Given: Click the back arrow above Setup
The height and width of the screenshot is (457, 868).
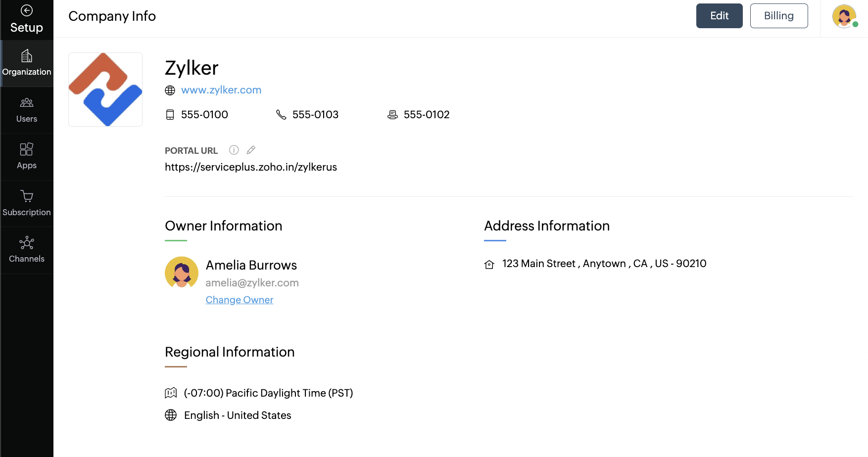Looking at the screenshot, I should click(x=27, y=10).
